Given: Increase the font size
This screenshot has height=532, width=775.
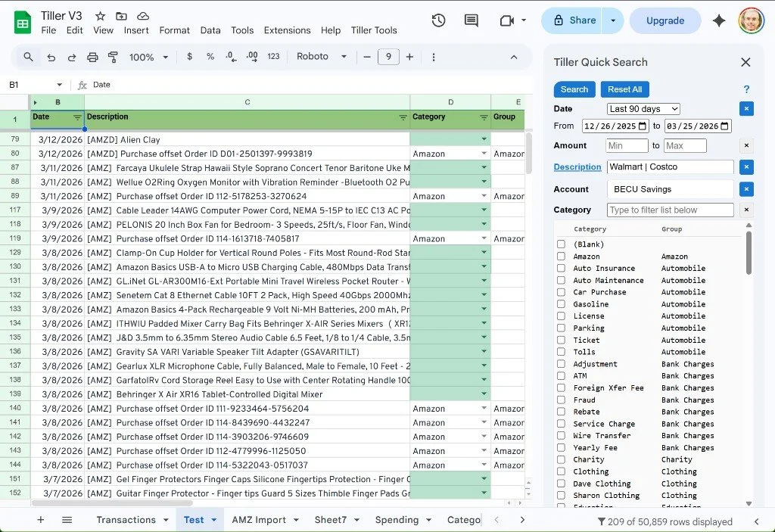Looking at the screenshot, I should 409,57.
